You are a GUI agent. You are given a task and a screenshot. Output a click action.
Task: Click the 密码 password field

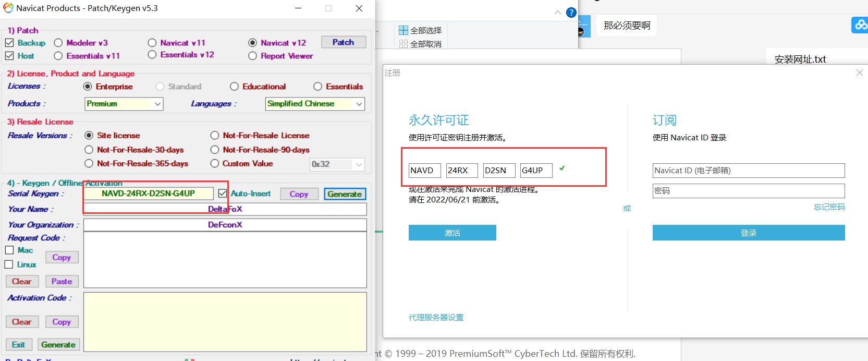point(749,191)
